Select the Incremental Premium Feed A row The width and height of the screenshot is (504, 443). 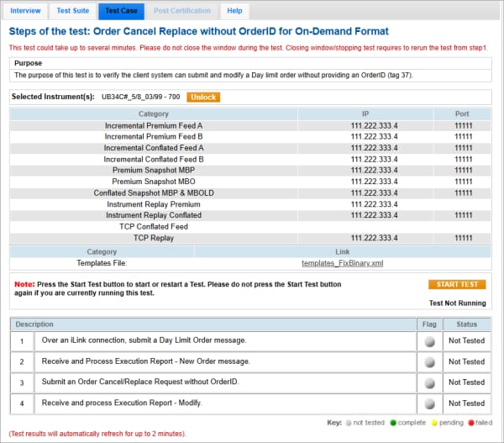[x=154, y=125]
